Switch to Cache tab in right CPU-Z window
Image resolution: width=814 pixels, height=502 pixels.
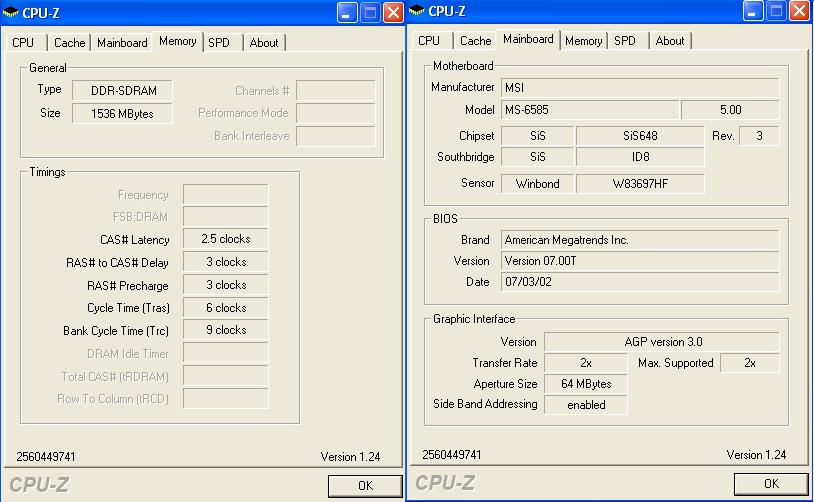click(x=476, y=40)
